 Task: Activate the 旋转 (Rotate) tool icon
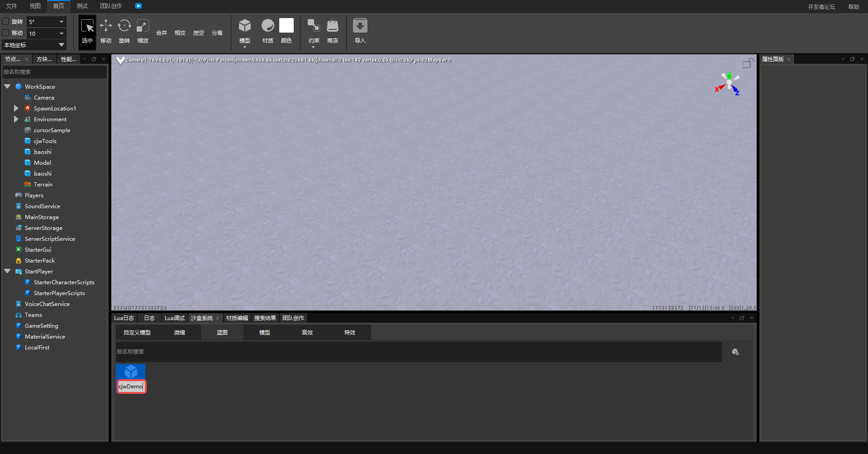(x=124, y=26)
